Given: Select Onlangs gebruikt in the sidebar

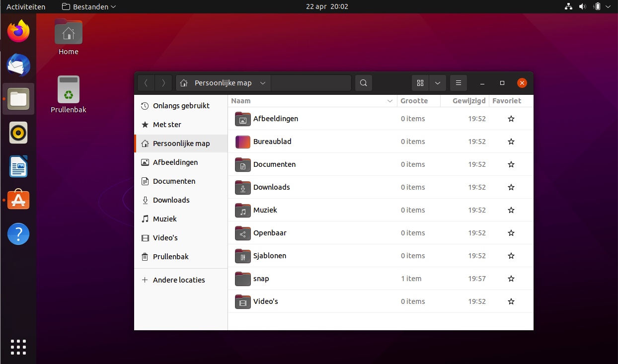Looking at the screenshot, I should [x=181, y=106].
